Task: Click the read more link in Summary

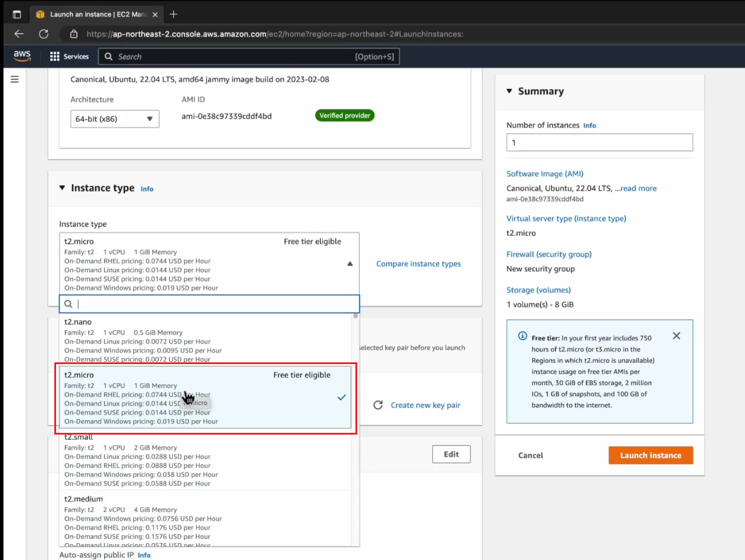Action: pos(639,188)
